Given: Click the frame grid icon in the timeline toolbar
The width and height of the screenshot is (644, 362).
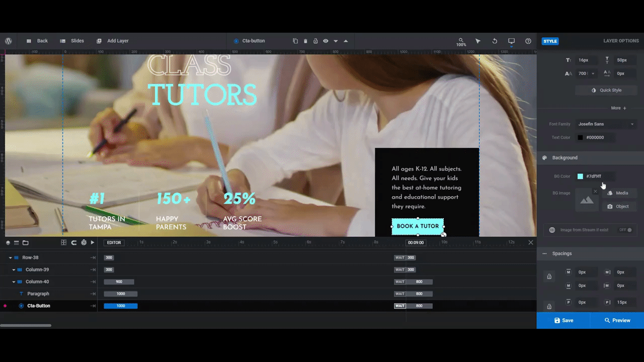Looking at the screenshot, I should [63, 242].
